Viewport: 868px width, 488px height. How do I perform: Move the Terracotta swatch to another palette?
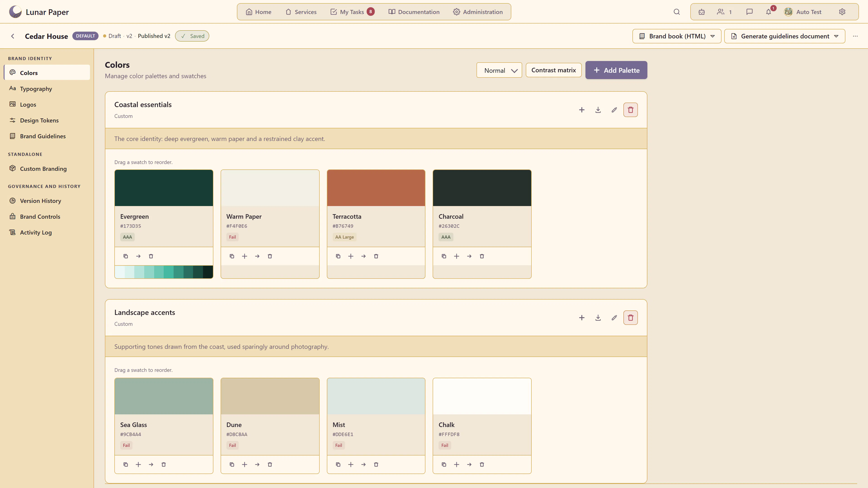[x=363, y=256]
